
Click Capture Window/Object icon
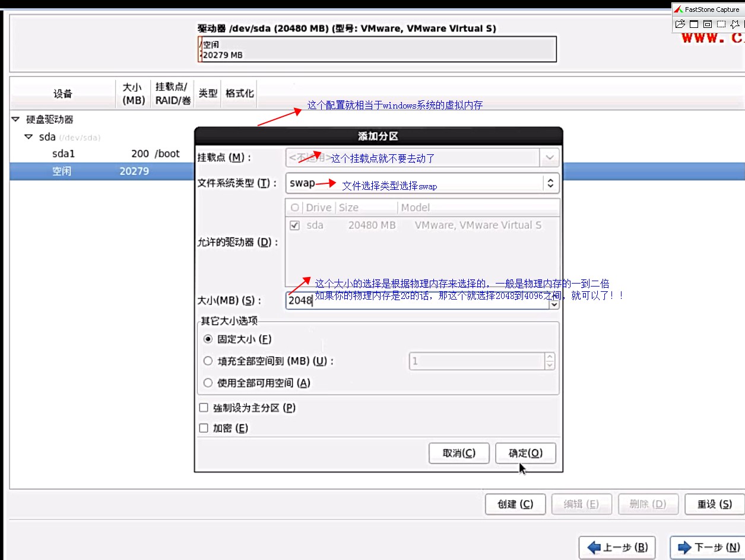(708, 24)
